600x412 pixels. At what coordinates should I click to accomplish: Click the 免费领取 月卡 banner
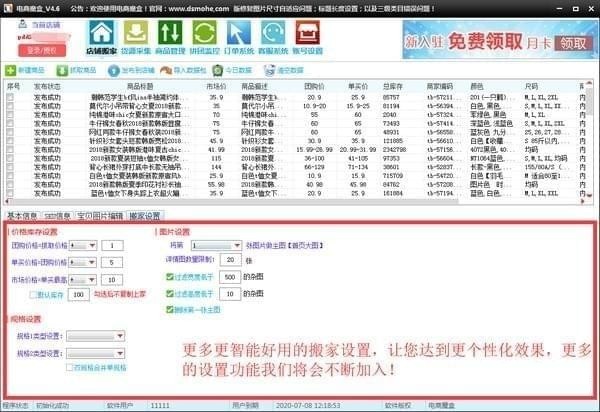tap(499, 39)
